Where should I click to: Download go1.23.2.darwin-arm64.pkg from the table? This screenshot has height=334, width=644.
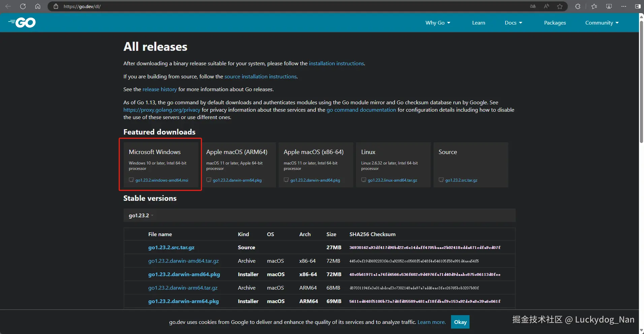click(x=184, y=301)
